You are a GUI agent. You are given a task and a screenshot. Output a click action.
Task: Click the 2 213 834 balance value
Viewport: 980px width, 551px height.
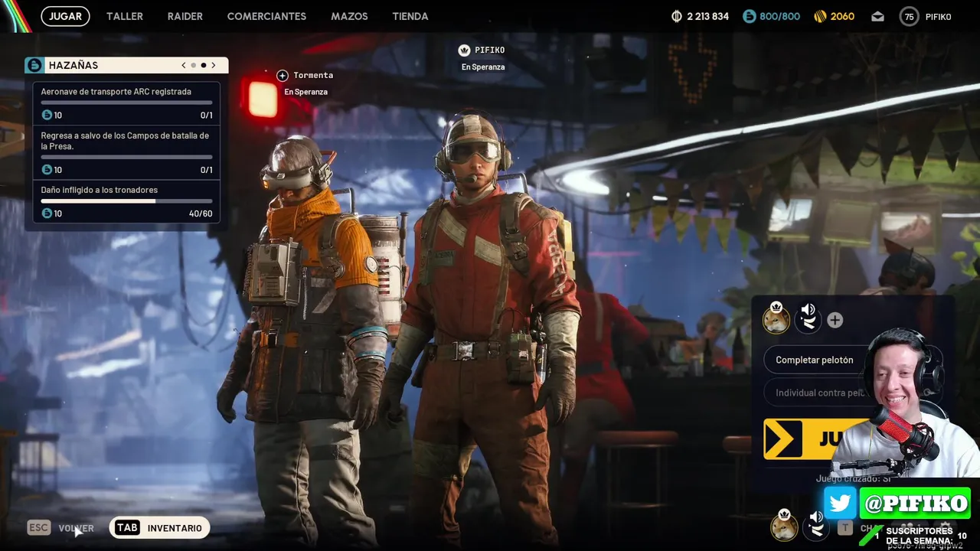point(707,16)
